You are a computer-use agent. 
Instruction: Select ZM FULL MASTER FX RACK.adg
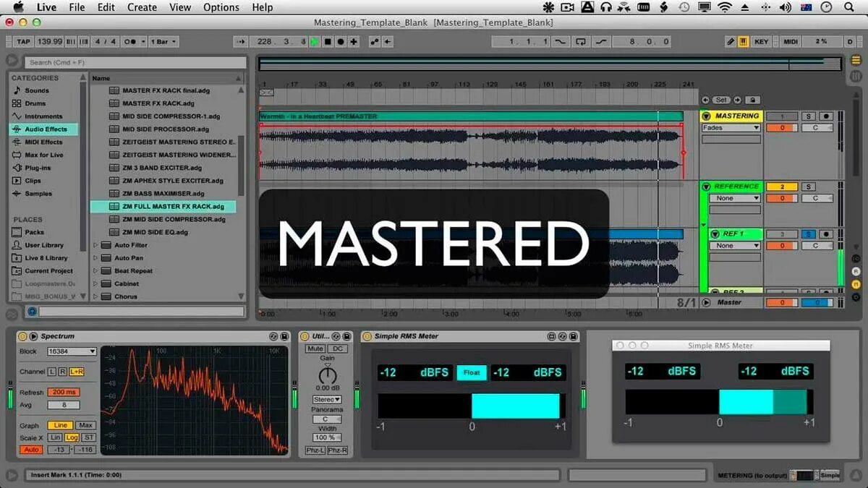[x=163, y=206]
